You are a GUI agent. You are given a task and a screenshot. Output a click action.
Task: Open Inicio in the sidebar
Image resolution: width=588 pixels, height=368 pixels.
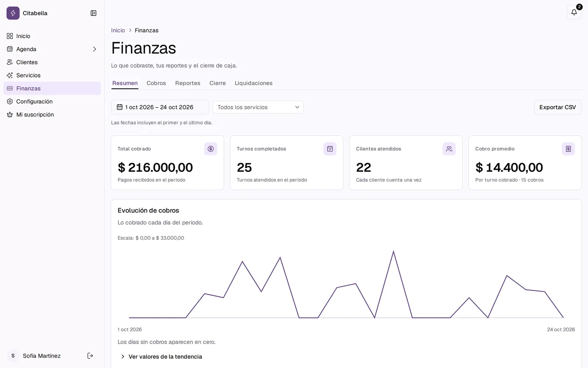[x=52, y=36]
